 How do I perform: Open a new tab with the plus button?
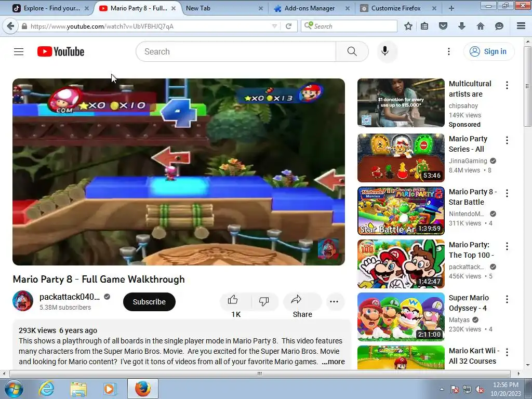click(451, 8)
